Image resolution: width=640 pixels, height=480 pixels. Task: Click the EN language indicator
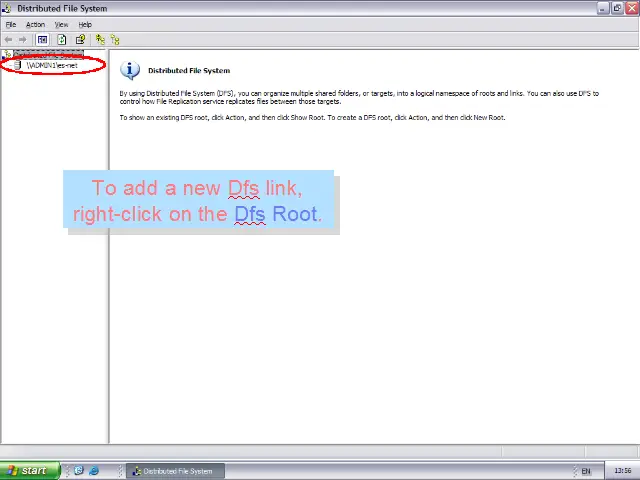(x=586, y=471)
